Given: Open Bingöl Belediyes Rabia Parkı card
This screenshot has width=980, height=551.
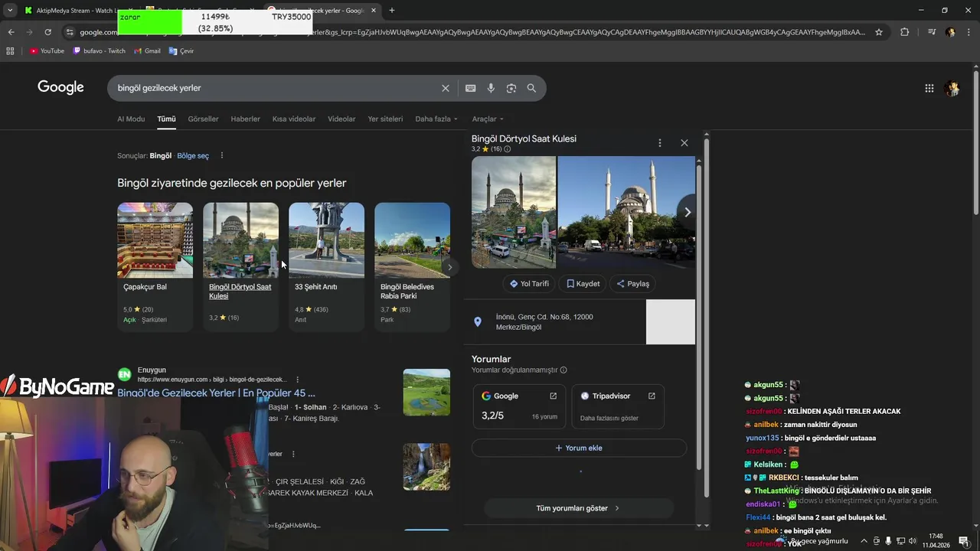Looking at the screenshot, I should [412, 266].
